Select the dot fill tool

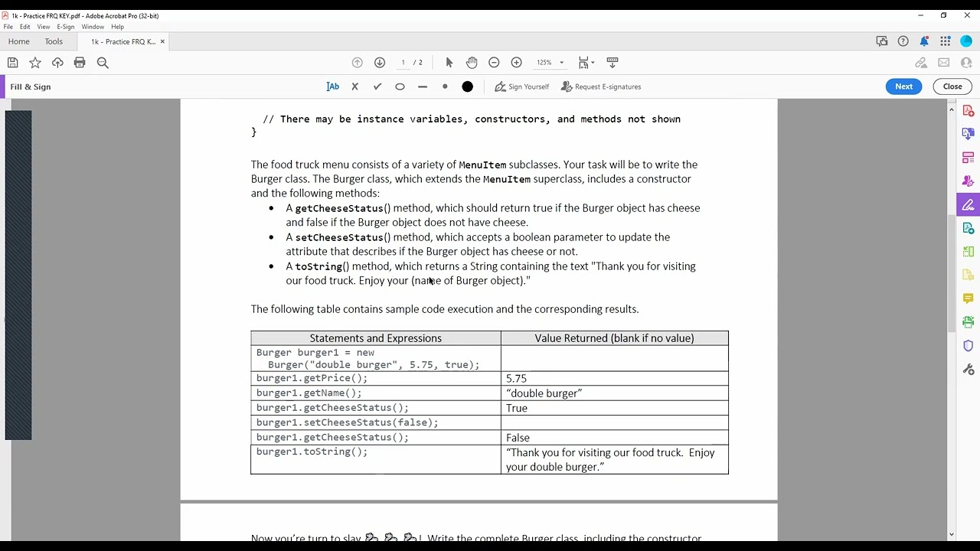tap(445, 86)
